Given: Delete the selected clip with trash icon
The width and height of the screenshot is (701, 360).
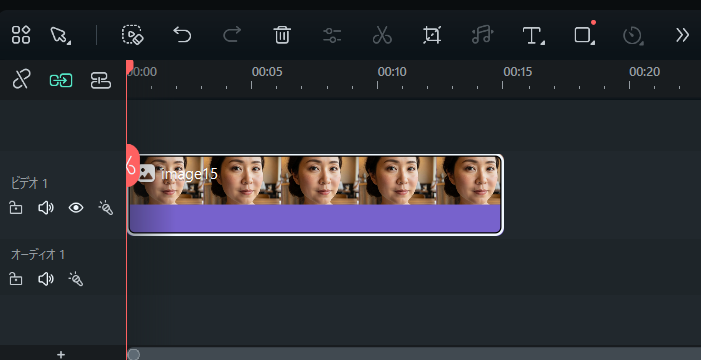Looking at the screenshot, I should [282, 35].
